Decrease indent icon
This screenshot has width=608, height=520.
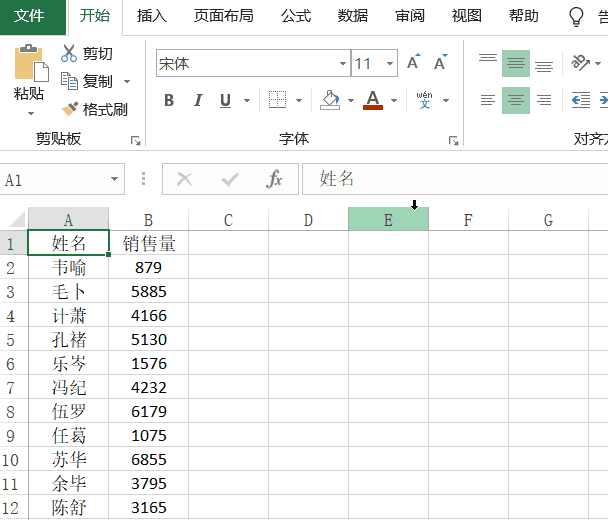coord(581,100)
